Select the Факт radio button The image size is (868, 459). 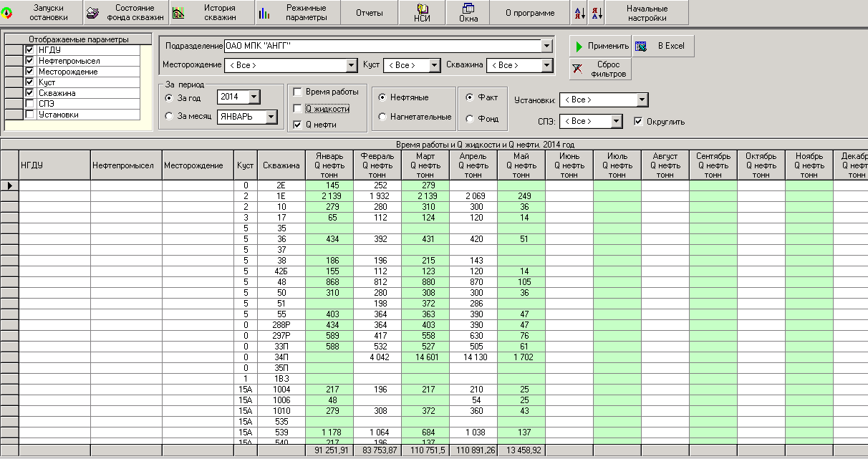470,97
